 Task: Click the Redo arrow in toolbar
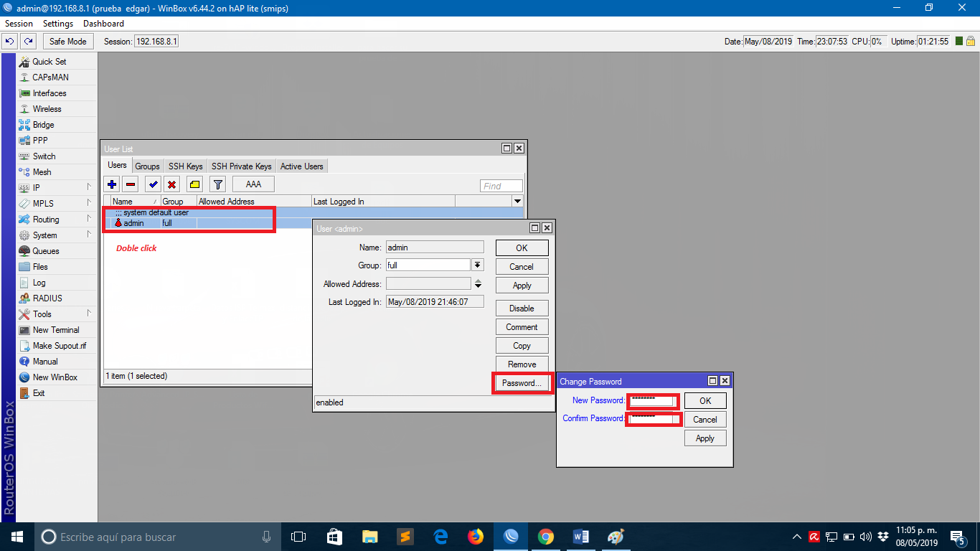point(28,42)
